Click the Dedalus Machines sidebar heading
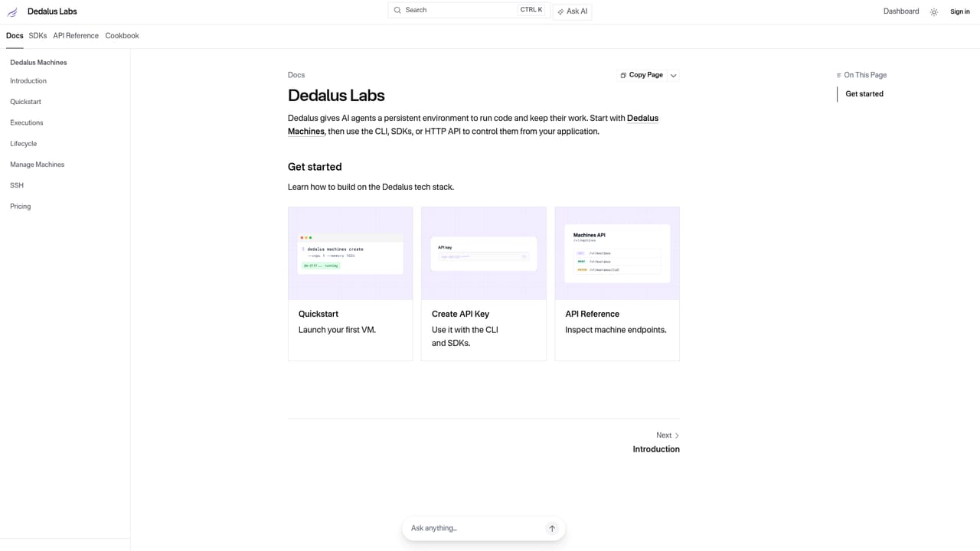 pyautogui.click(x=38, y=63)
